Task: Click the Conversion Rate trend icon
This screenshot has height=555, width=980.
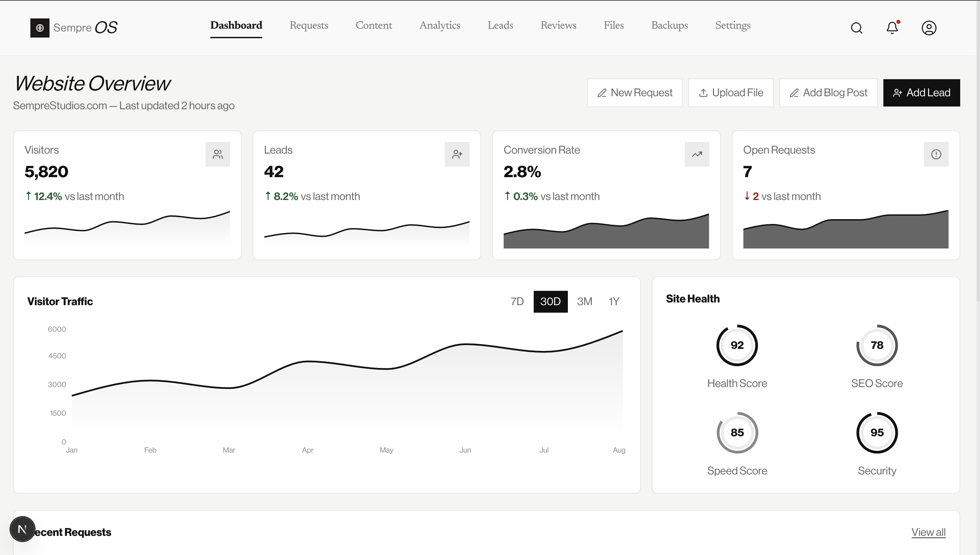Action: [x=697, y=154]
